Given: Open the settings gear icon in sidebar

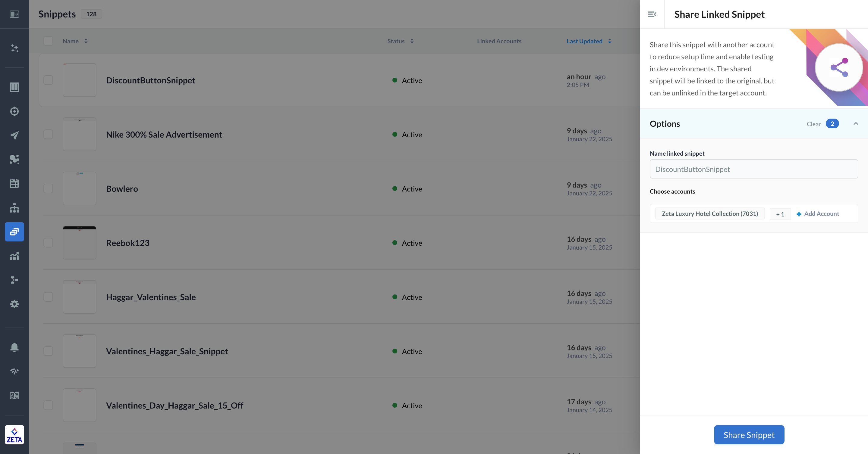Looking at the screenshot, I should [14, 304].
